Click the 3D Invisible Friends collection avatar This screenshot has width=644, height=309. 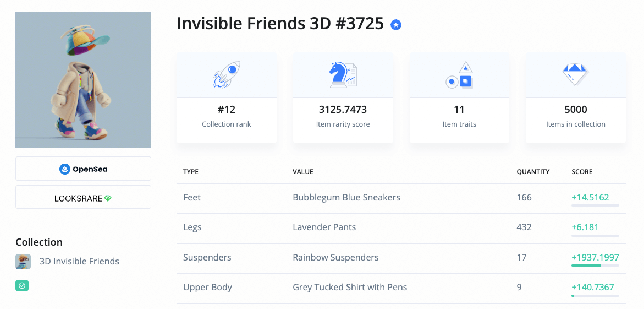pos(23,261)
